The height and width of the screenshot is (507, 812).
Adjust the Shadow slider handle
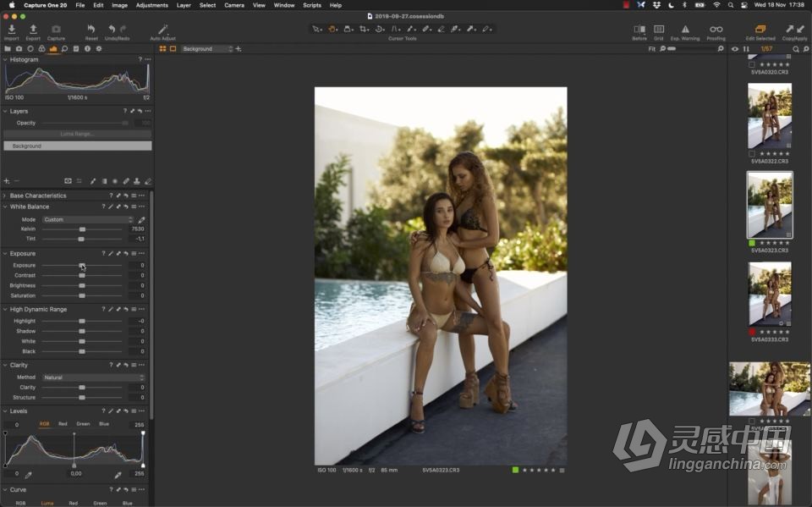pyautogui.click(x=82, y=331)
